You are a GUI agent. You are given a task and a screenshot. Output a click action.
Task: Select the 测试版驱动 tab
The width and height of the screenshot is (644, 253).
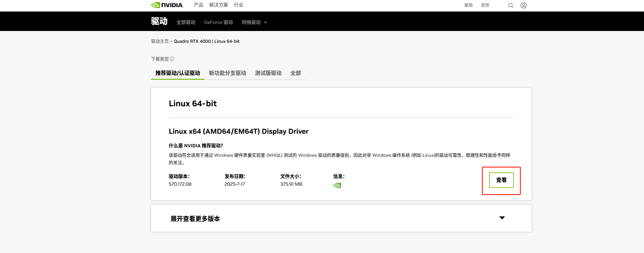(268, 73)
